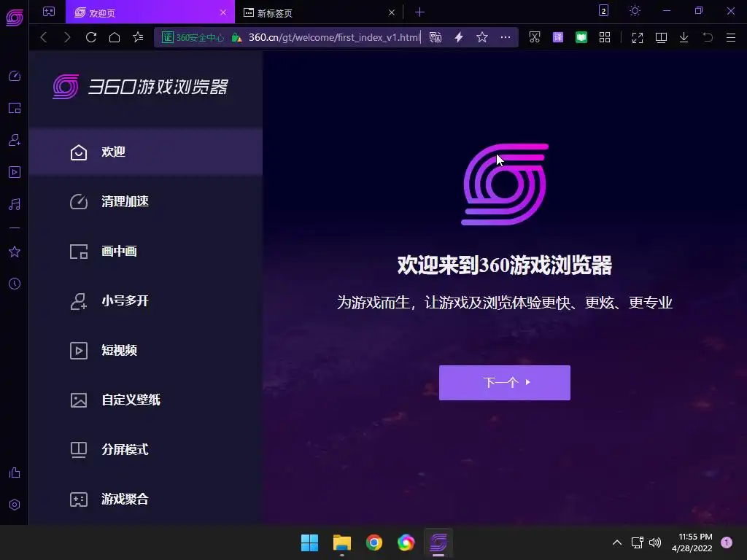
Task: Select the 画中画 menu item
Action: pos(146,251)
